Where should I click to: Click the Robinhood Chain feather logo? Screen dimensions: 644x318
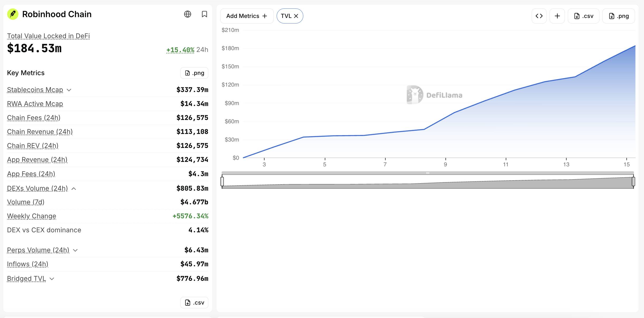(13, 14)
